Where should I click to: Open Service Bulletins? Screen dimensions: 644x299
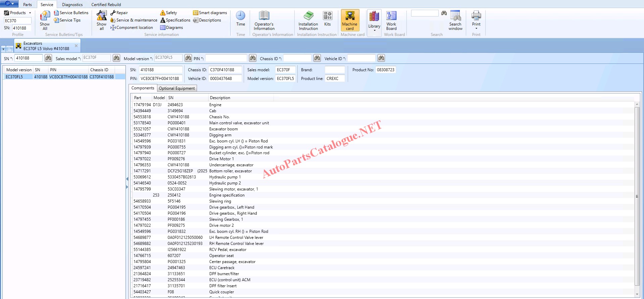tap(71, 13)
